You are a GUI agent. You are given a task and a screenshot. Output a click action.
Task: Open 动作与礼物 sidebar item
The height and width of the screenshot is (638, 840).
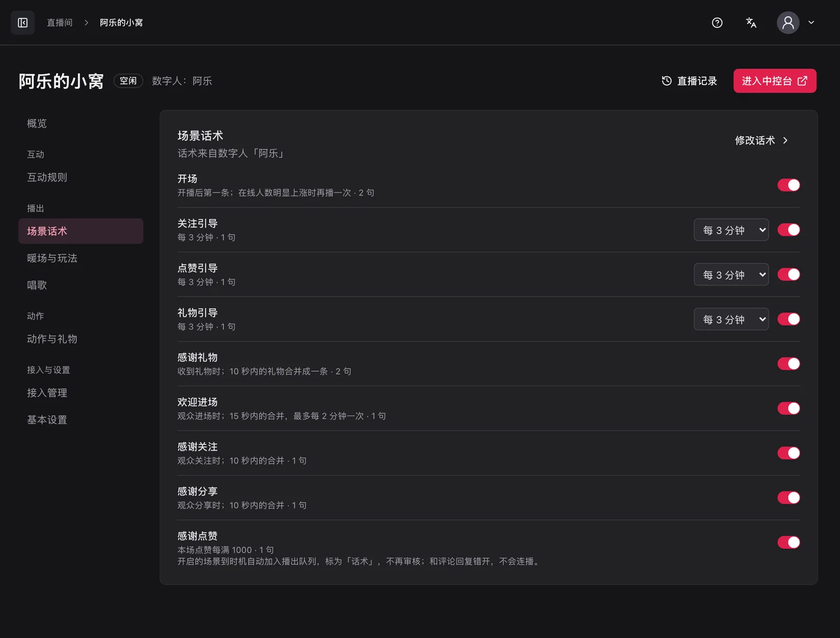click(x=81, y=339)
